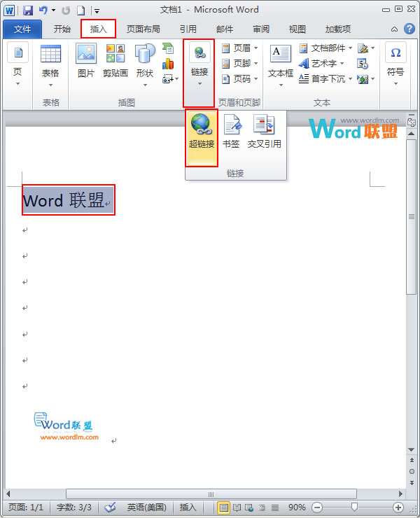Open the 页脚 footer dropdown

[x=240, y=64]
